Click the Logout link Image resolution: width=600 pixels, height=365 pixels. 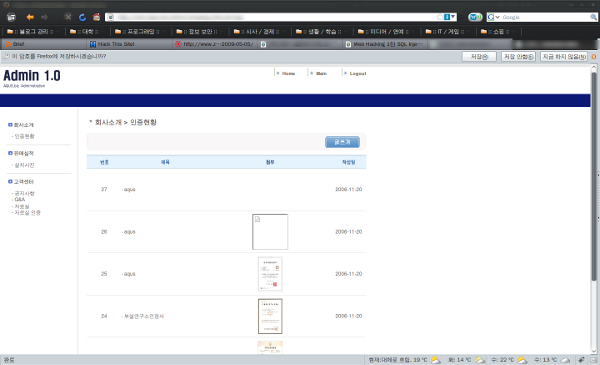click(357, 73)
